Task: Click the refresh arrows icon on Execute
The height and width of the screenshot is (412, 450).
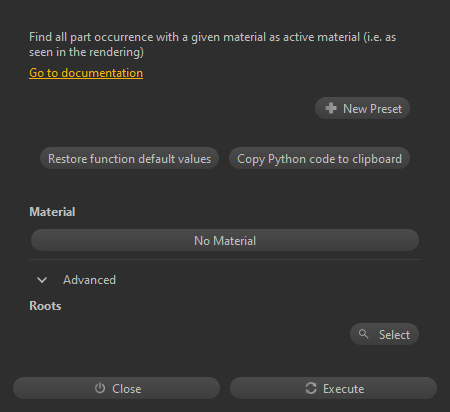Action: (311, 388)
